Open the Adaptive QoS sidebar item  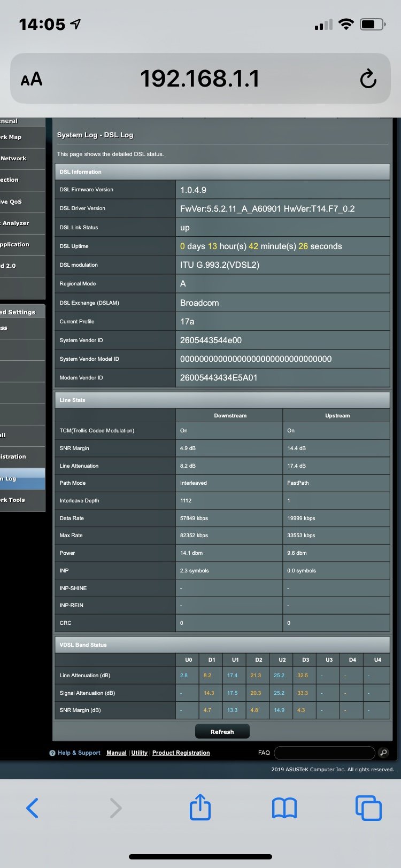click(x=16, y=201)
